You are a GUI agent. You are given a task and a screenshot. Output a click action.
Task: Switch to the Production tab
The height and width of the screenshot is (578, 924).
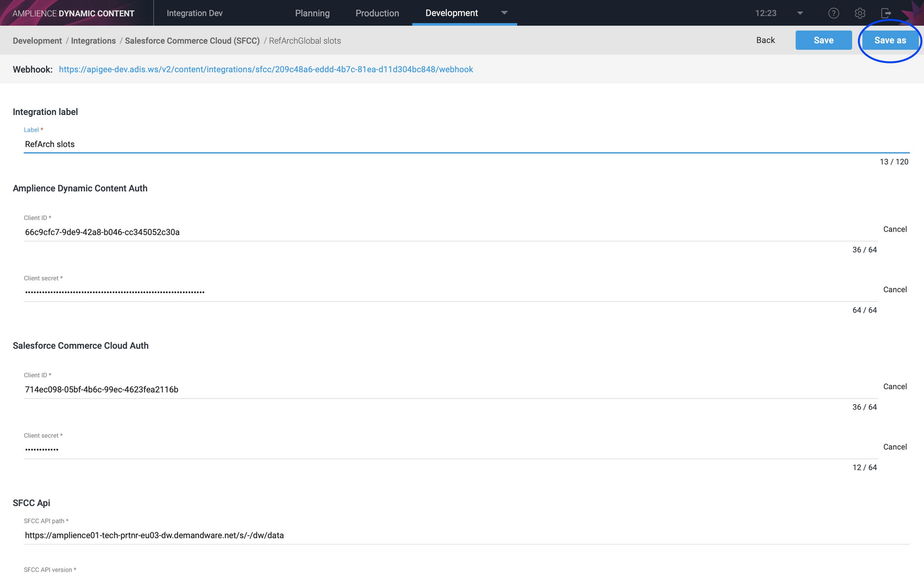[x=377, y=13]
